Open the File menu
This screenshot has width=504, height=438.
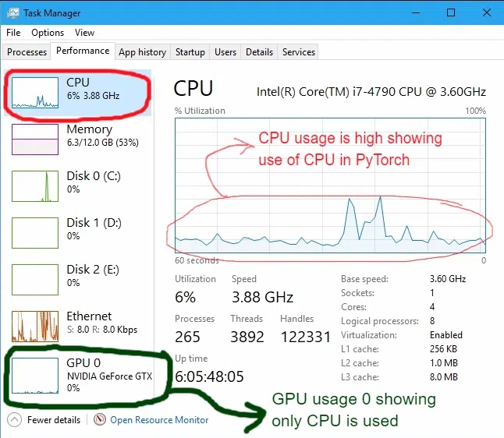coord(13,33)
